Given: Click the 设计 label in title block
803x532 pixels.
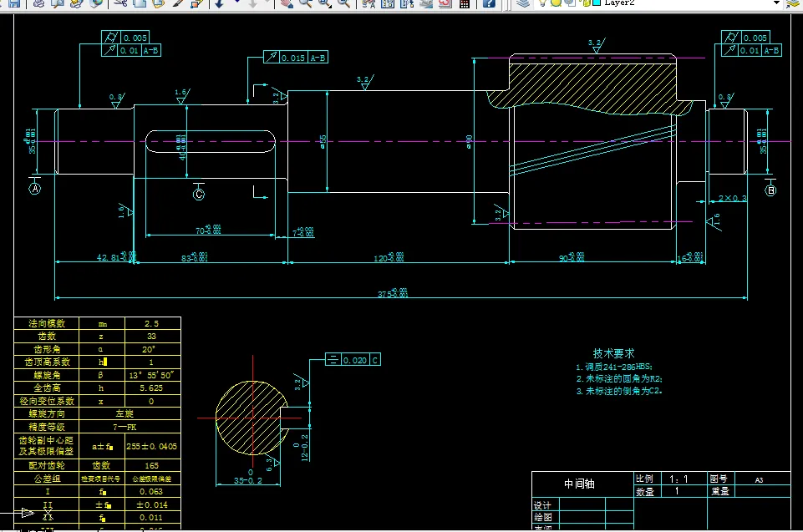Looking at the screenshot, I should tap(543, 505).
